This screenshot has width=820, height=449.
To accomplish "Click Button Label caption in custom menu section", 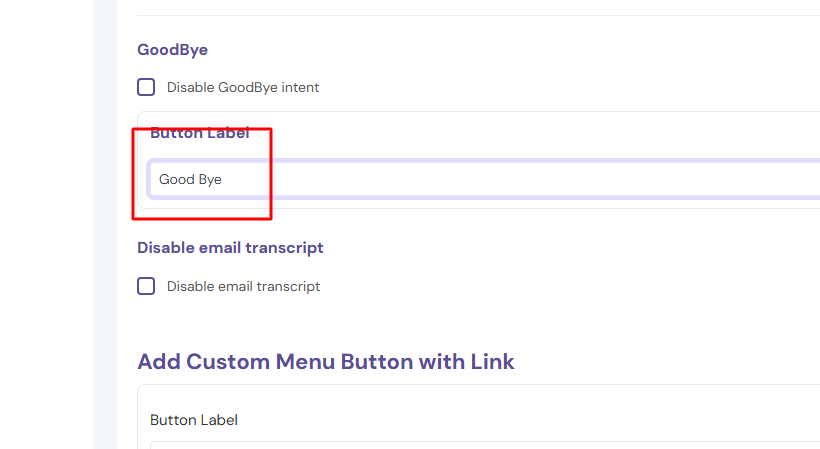I will pyautogui.click(x=194, y=420).
